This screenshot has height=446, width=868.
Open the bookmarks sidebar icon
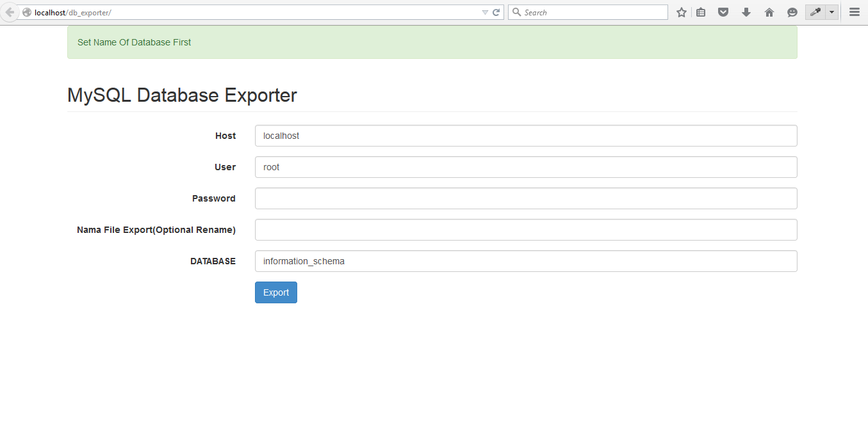[x=700, y=12]
